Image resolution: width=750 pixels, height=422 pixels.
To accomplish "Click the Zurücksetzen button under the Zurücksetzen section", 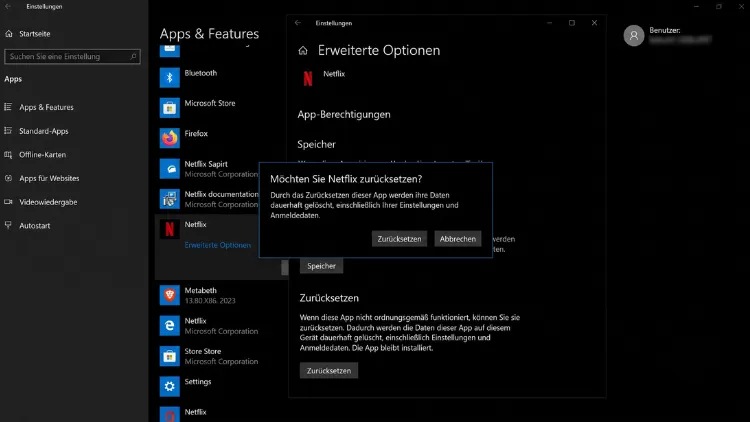I will click(x=329, y=371).
